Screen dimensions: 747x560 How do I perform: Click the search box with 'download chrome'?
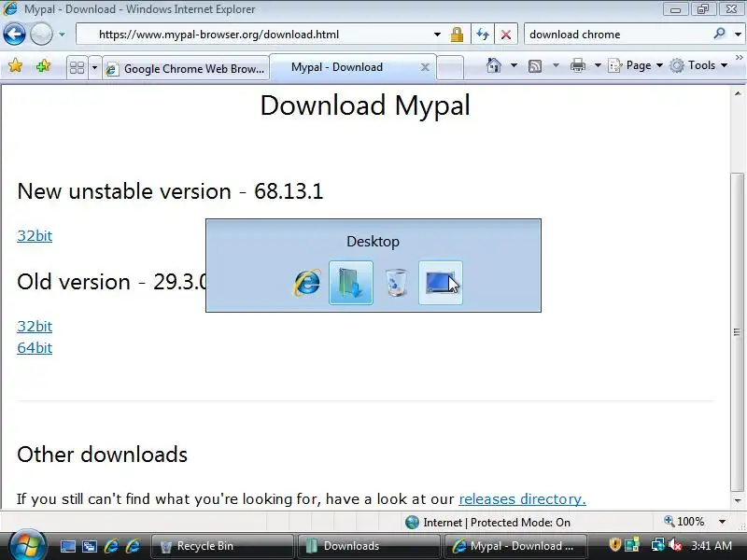coord(619,35)
